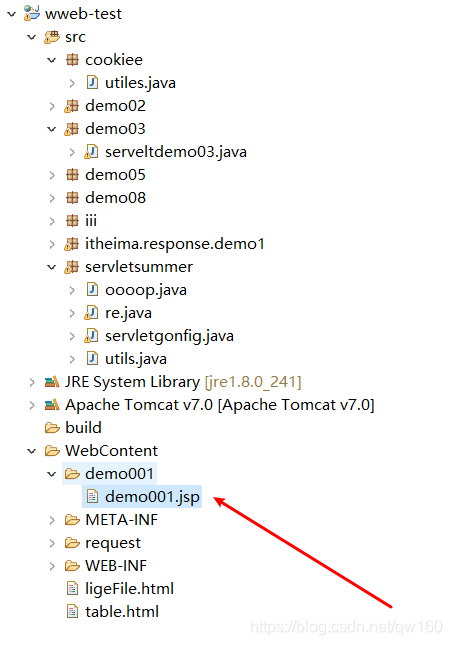Select the 'servletgonfig.java' label
Viewport: 452px width, 645px height.
click(169, 336)
